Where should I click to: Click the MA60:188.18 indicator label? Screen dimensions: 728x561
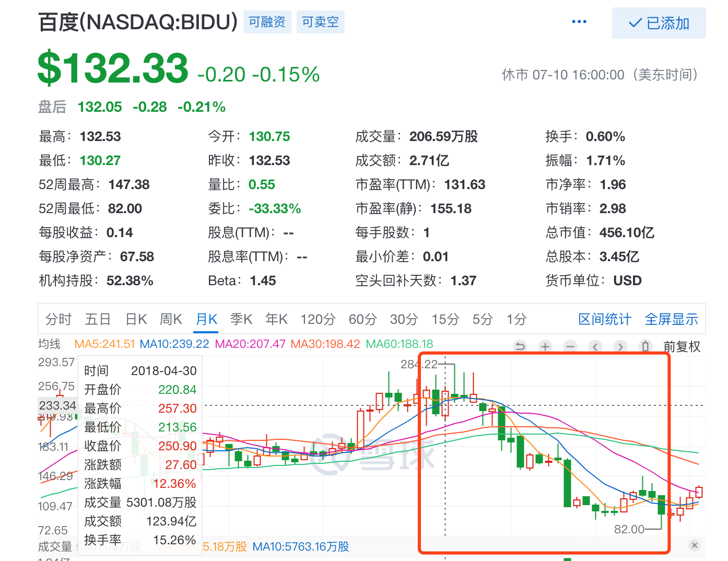[x=400, y=344]
